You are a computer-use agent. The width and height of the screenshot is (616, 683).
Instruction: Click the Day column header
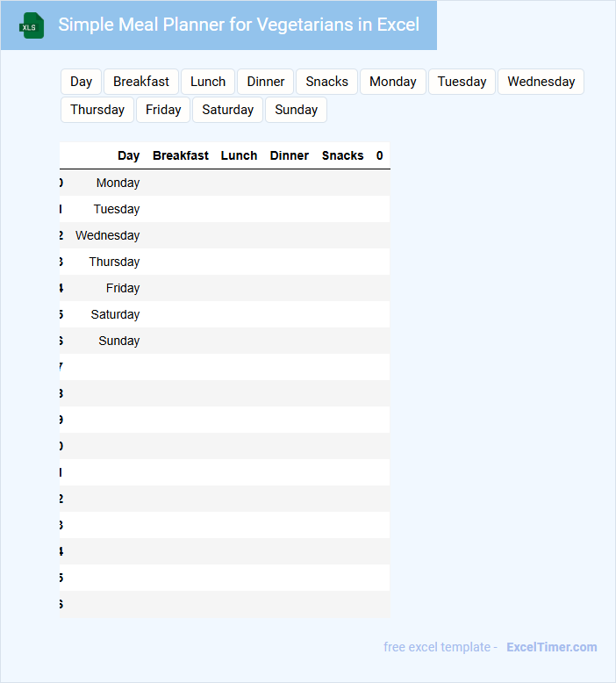pos(128,155)
